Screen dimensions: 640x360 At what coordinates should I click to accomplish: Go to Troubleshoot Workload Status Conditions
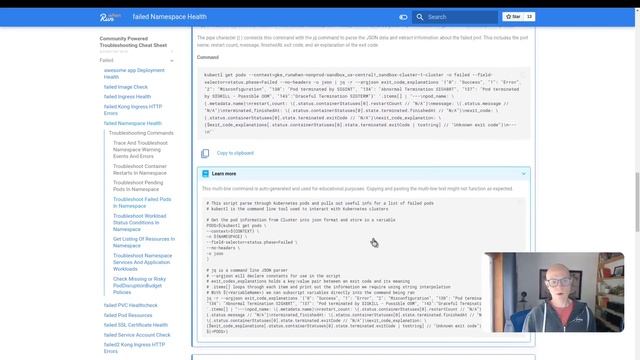[140, 222]
